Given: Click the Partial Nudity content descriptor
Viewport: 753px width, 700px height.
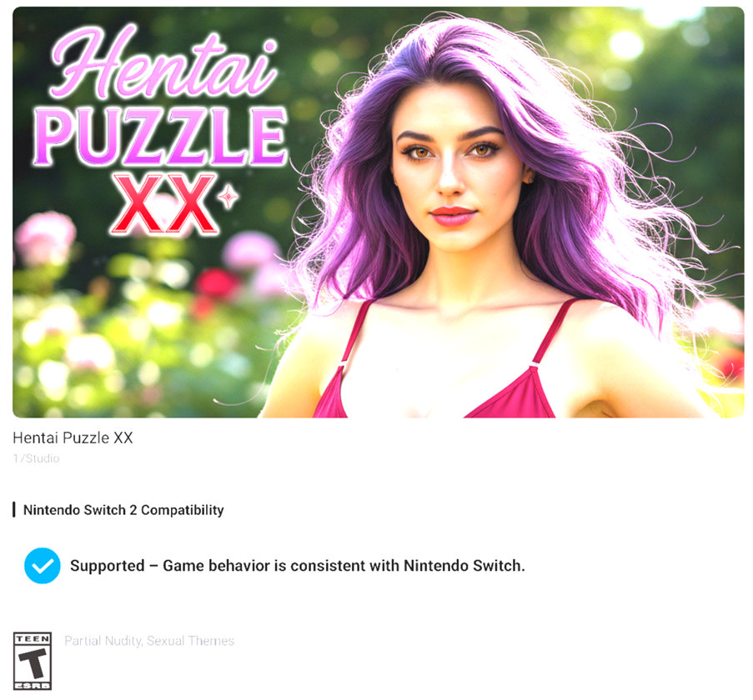Looking at the screenshot, I should pyautogui.click(x=103, y=641).
